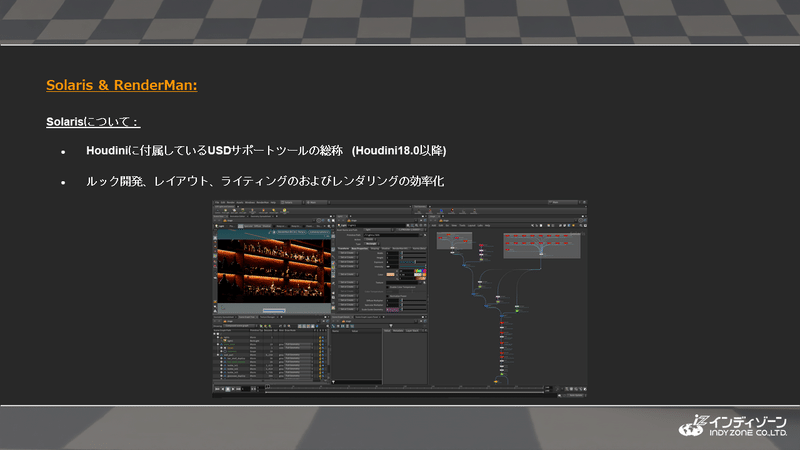Viewport: 800px width, 450px height.
Task: Switch to the RenderMan parameter tab
Action: (x=400, y=248)
